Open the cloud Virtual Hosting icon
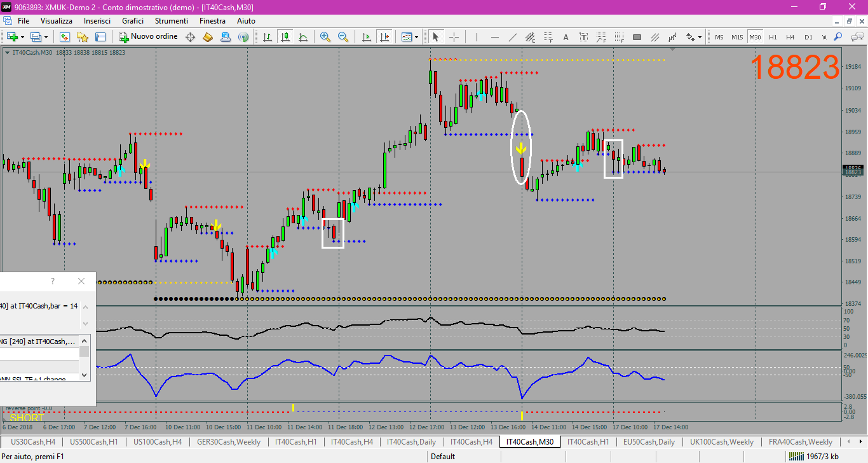Image resolution: width=868 pixels, height=463 pixels. click(x=226, y=37)
